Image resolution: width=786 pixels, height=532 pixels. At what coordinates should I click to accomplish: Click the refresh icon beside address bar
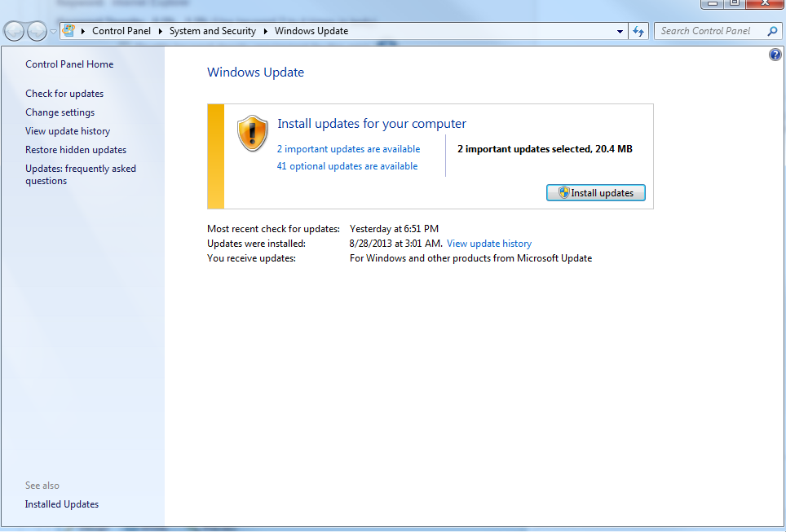click(x=639, y=31)
